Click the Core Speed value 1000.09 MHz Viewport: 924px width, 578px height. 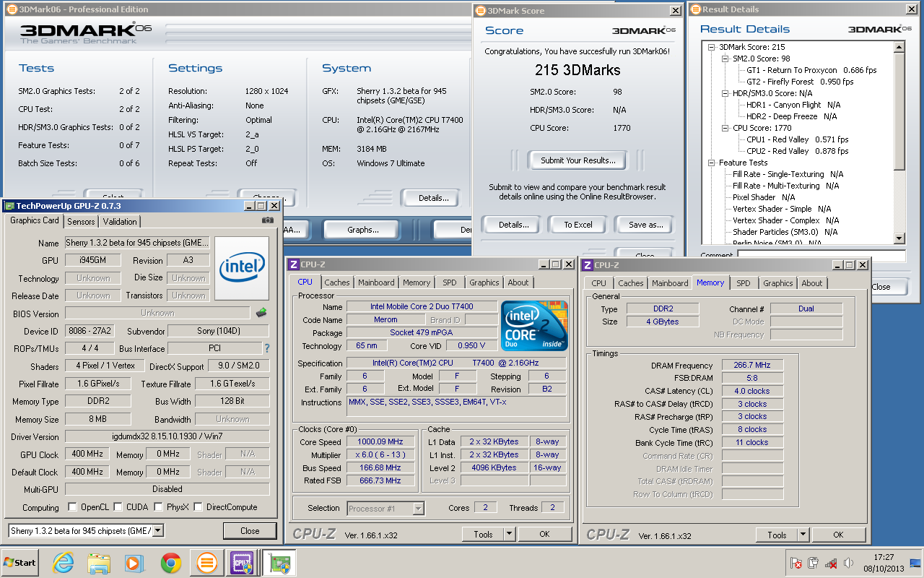pos(380,441)
